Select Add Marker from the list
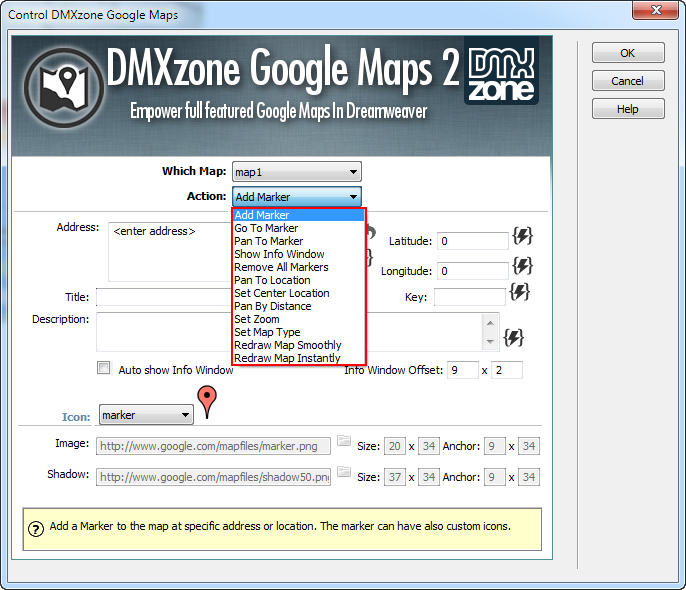This screenshot has width=686, height=590. (299, 215)
